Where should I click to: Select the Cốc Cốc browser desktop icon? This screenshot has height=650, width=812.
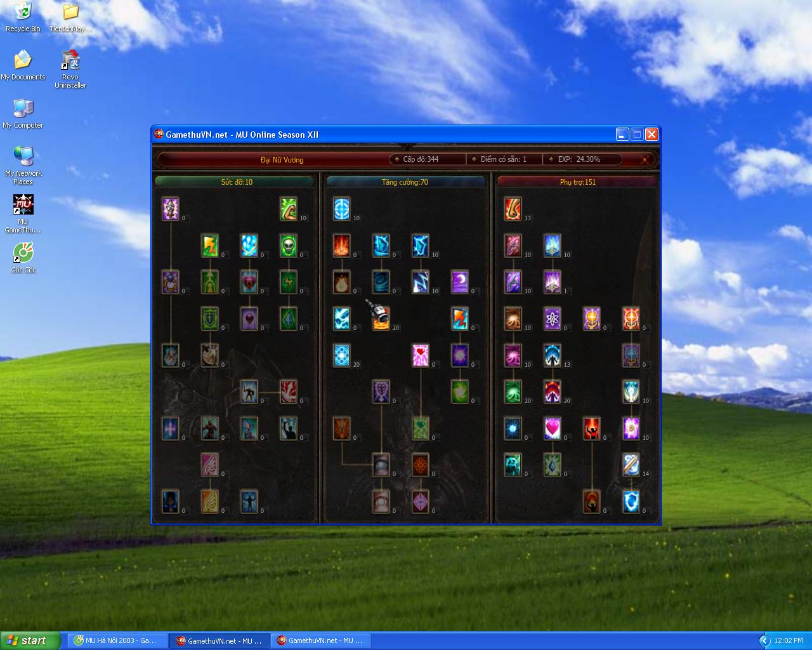point(23,257)
